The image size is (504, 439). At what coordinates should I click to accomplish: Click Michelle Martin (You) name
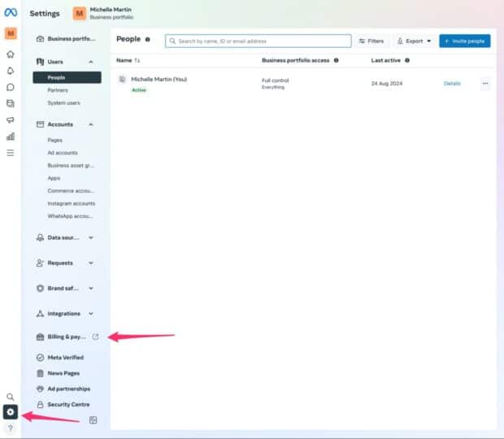click(x=159, y=80)
